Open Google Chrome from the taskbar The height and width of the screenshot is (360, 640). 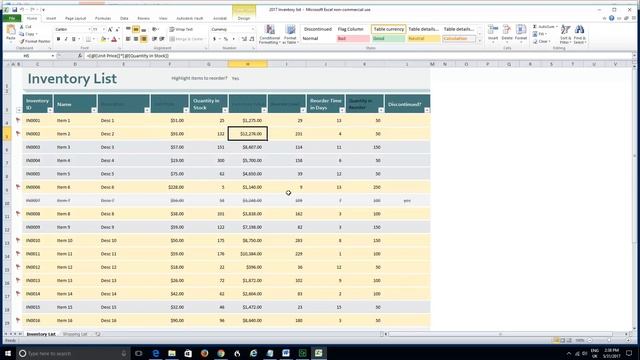coord(221,353)
